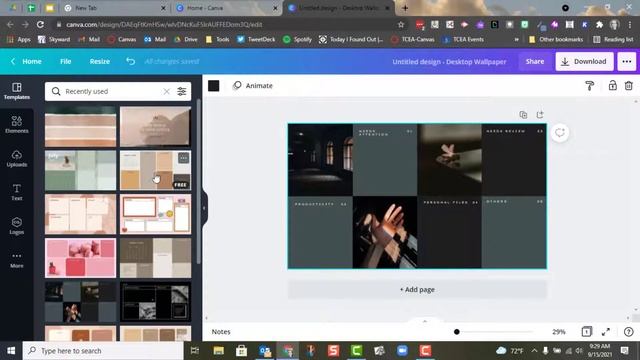Click the Download button
This screenshot has width=640, height=360.
(x=584, y=61)
